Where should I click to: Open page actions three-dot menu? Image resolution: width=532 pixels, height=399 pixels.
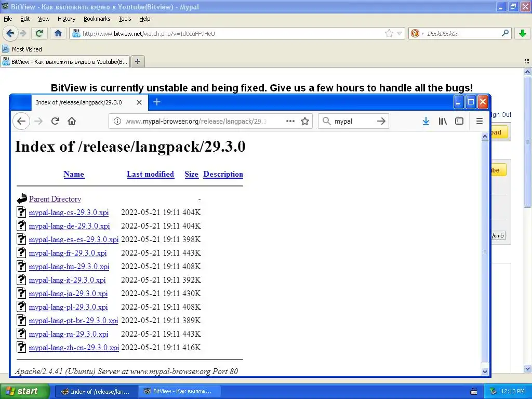(290, 121)
